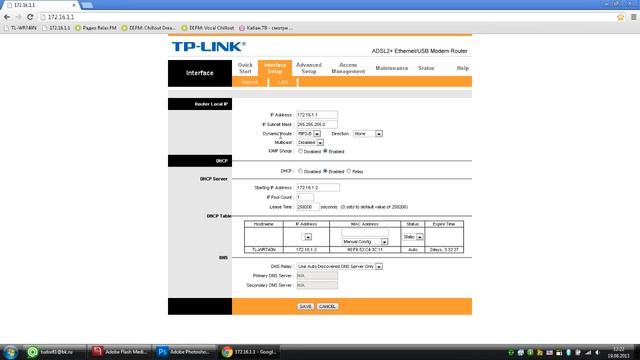The height and width of the screenshot is (360, 640).
Task: Click the SAVE button
Action: 305,306
